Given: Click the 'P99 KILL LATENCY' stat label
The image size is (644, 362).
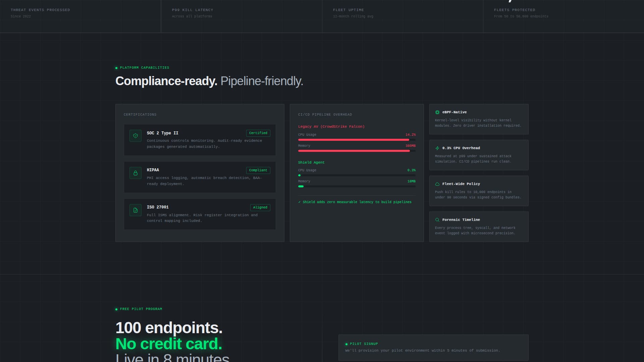Looking at the screenshot, I should tap(193, 10).
